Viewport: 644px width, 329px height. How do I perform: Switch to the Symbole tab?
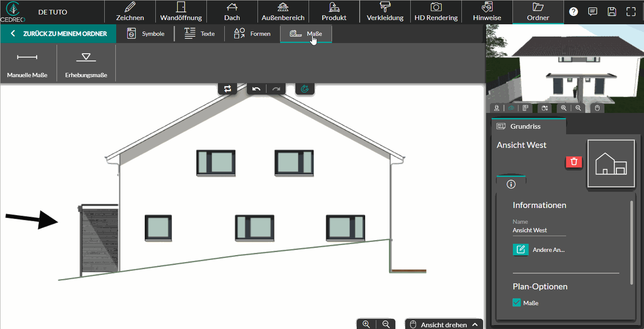146,34
